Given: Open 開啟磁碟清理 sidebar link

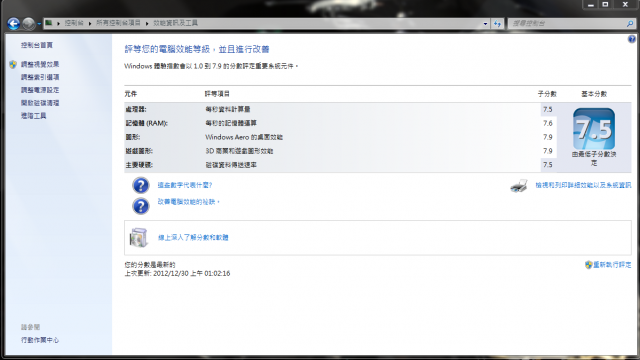Looking at the screenshot, I should [x=40, y=103].
